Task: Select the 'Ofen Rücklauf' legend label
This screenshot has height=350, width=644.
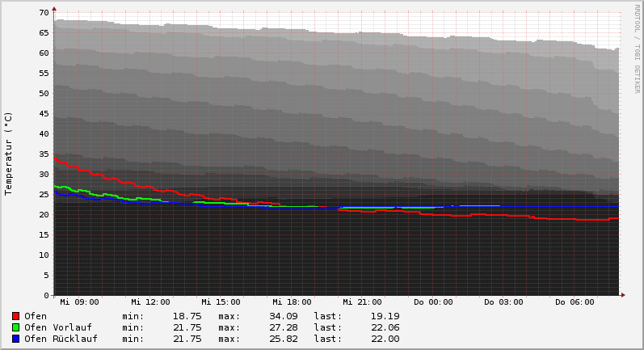Action: point(61,339)
